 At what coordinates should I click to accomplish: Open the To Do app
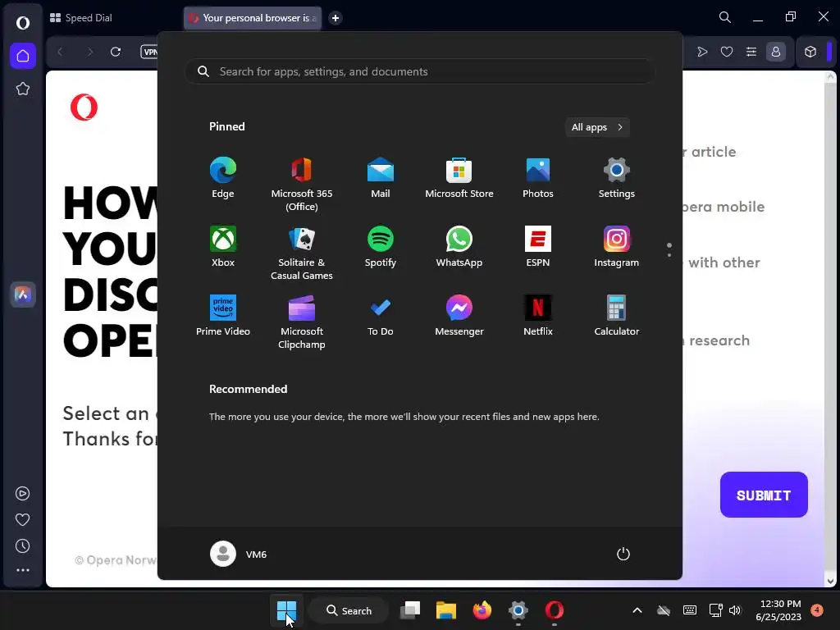point(381,316)
